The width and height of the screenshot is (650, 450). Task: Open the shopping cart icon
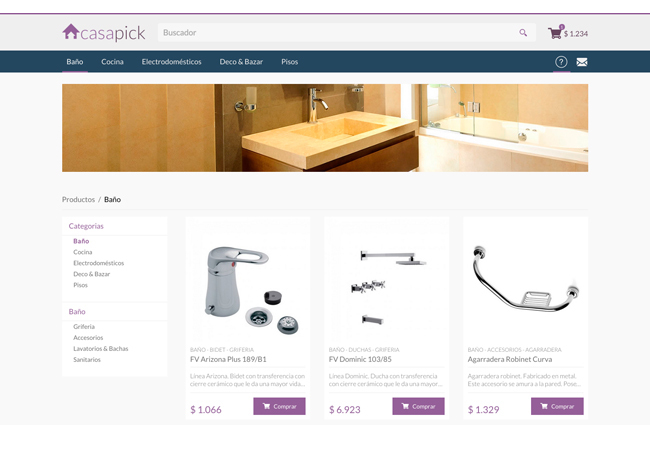[555, 32]
